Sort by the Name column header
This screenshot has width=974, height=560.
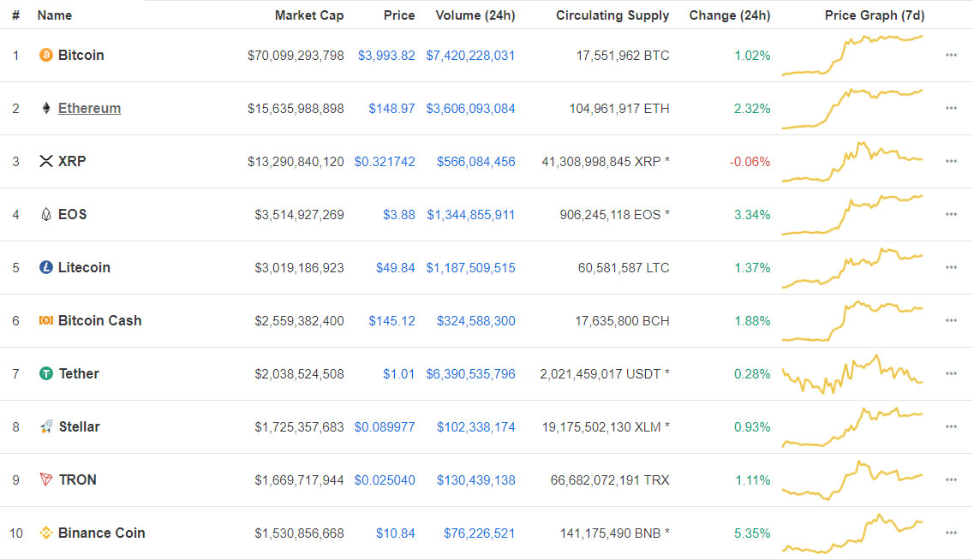coord(55,15)
